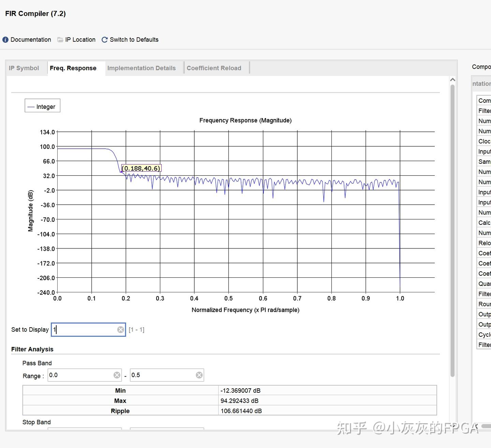Clear the Set to Display field

[120, 330]
